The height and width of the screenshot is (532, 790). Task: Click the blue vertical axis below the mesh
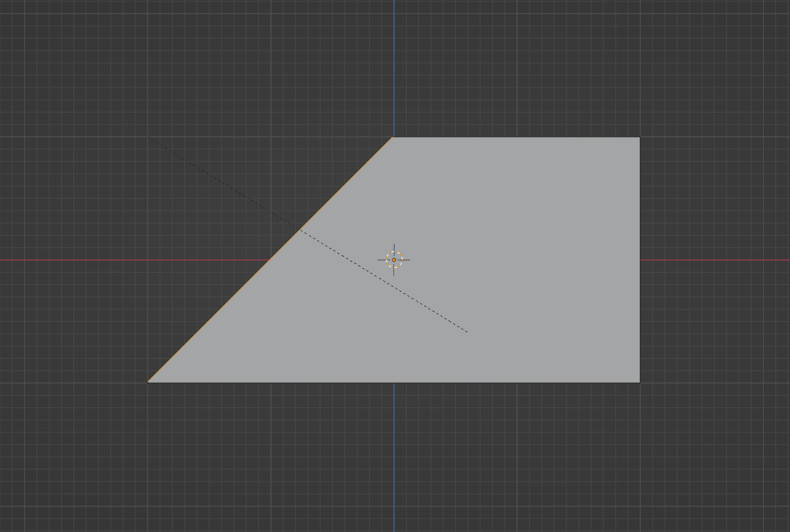coord(394,458)
